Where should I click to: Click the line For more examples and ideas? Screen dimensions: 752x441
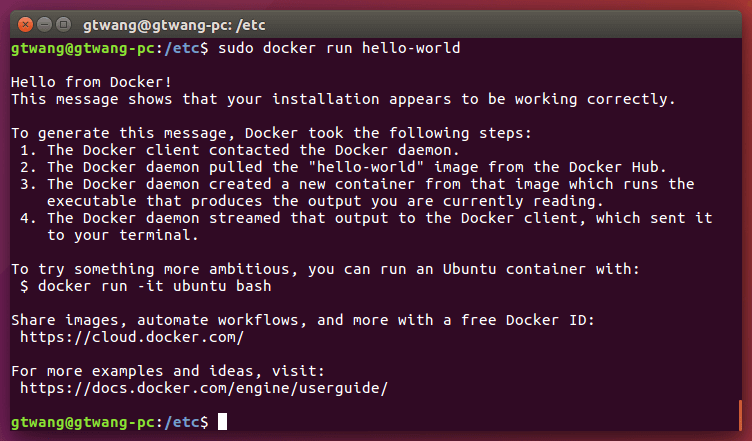(x=168, y=371)
